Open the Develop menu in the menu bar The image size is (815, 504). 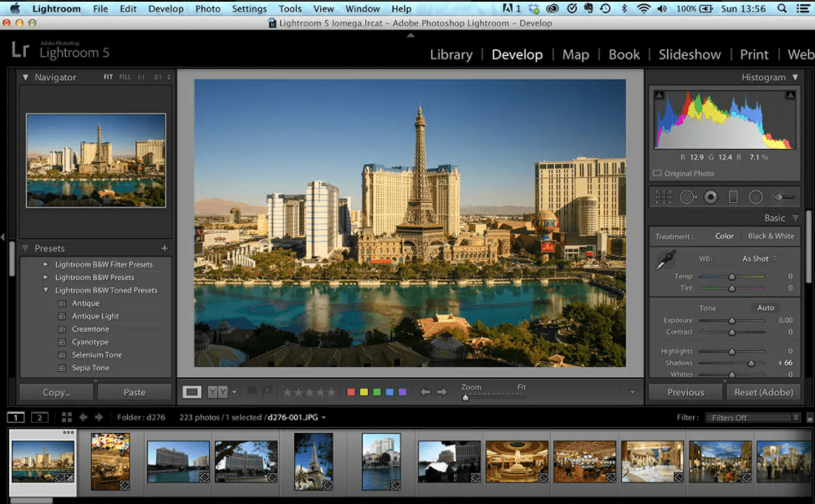coord(165,8)
